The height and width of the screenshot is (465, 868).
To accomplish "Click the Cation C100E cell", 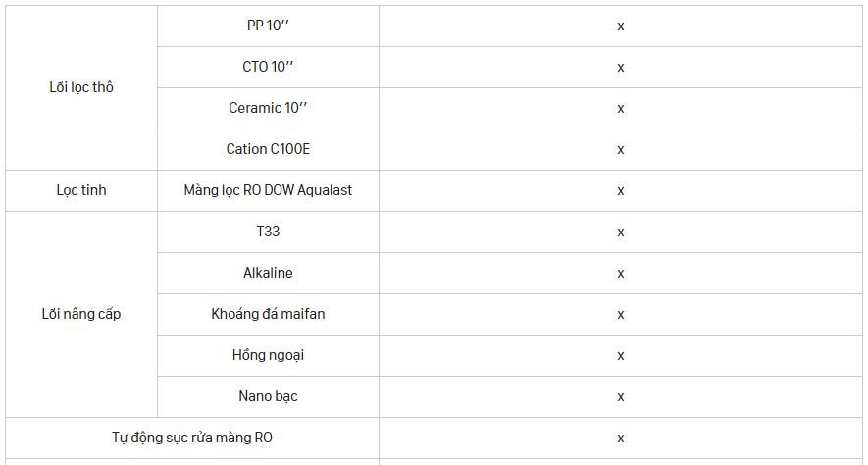I will [x=268, y=149].
